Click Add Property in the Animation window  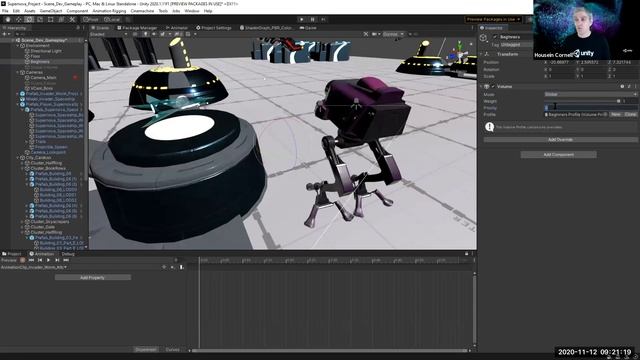pos(93,278)
